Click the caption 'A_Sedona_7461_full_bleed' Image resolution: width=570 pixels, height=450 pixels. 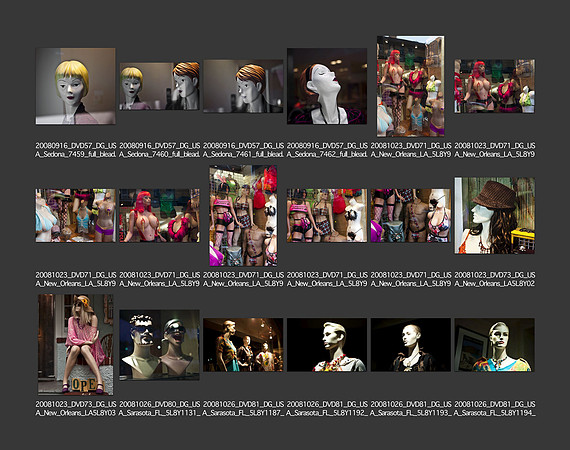click(243, 154)
